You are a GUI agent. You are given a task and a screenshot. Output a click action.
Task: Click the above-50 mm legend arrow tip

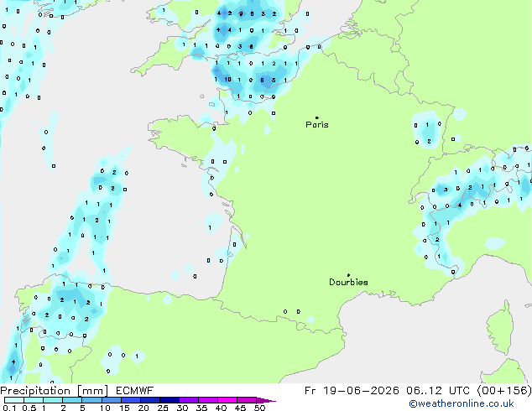coord(266,400)
